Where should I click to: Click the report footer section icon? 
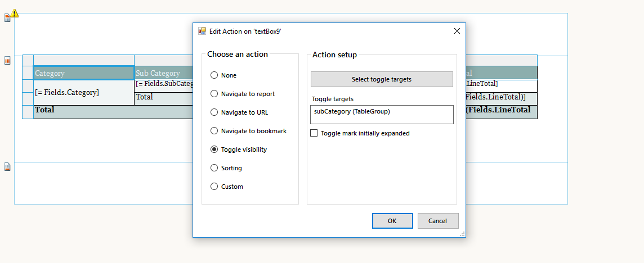coord(7,167)
